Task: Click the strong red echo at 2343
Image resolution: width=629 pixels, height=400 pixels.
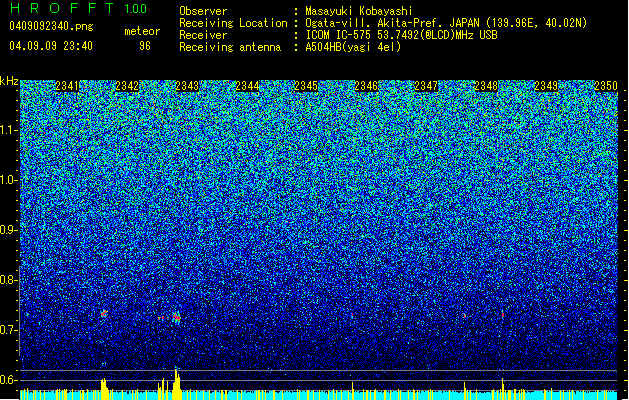Action: tap(177, 318)
